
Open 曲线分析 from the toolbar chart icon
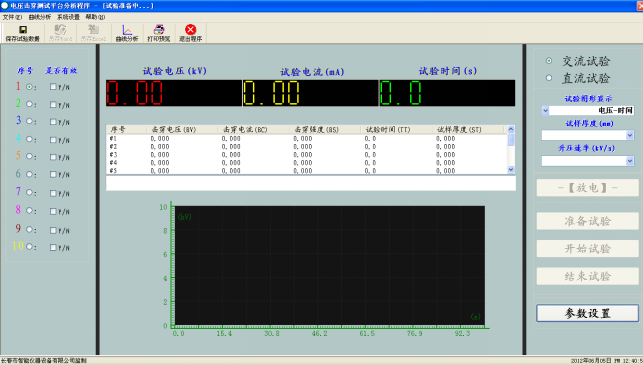point(127,30)
